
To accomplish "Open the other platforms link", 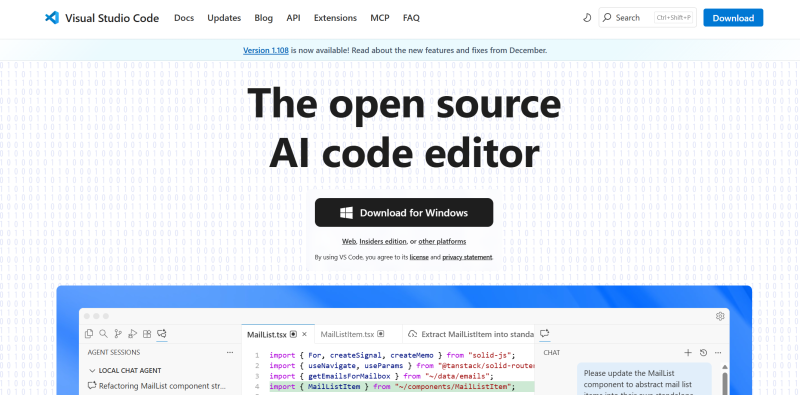I will [x=442, y=241].
